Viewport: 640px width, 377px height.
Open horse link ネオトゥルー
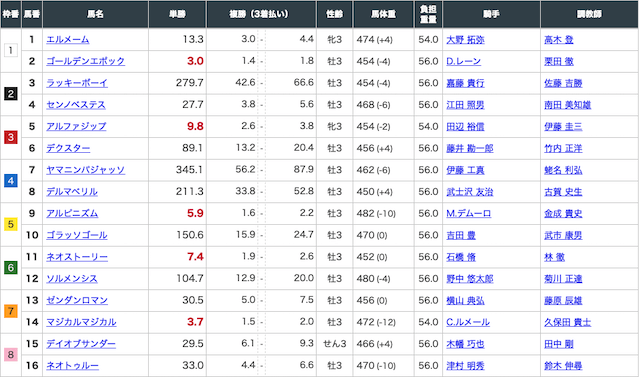click(72, 366)
